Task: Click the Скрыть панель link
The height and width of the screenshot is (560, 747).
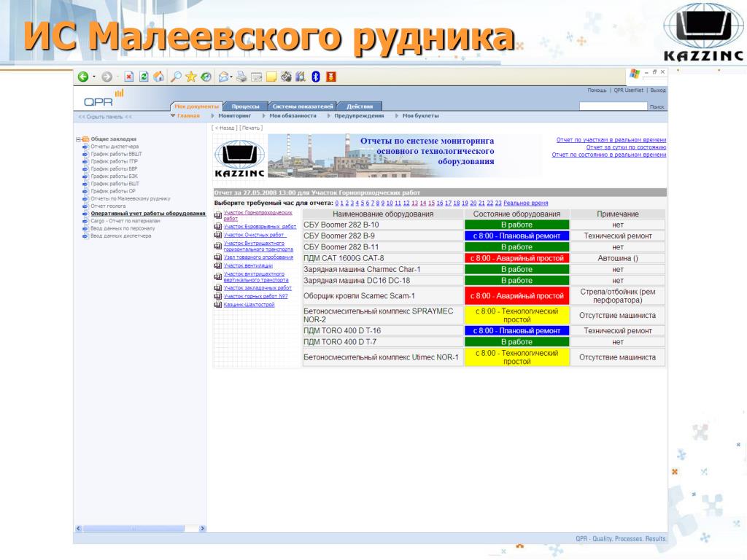Action: click(x=105, y=117)
